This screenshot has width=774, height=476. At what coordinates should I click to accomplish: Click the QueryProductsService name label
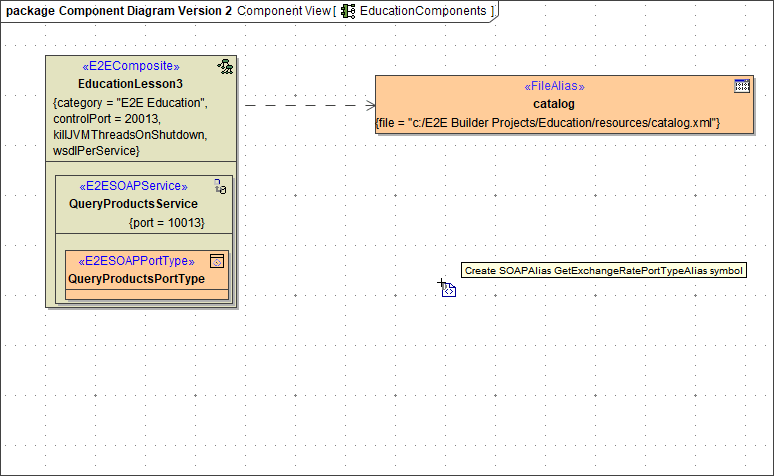(x=133, y=204)
